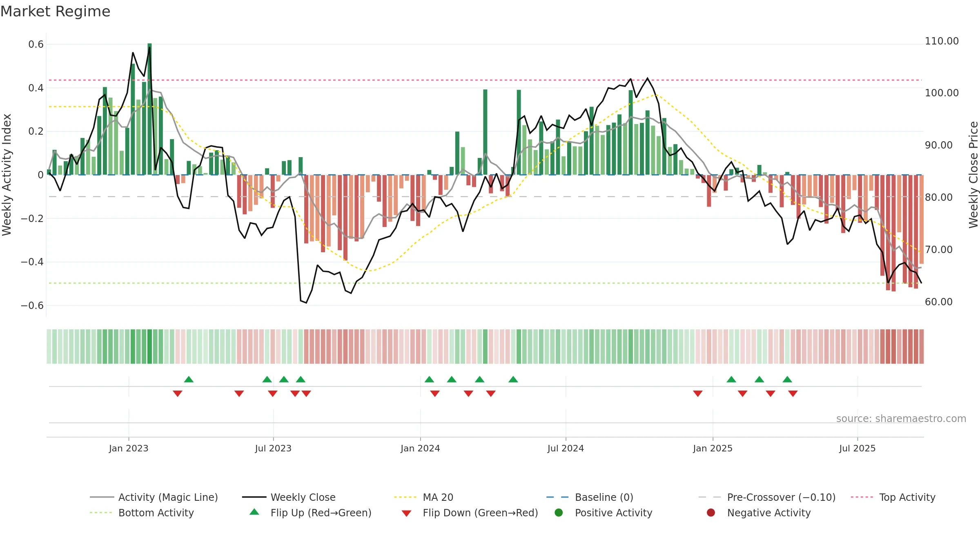The image size is (980, 551).
Task: Click the Weekly Activity Index axis title
Action: coord(7,175)
